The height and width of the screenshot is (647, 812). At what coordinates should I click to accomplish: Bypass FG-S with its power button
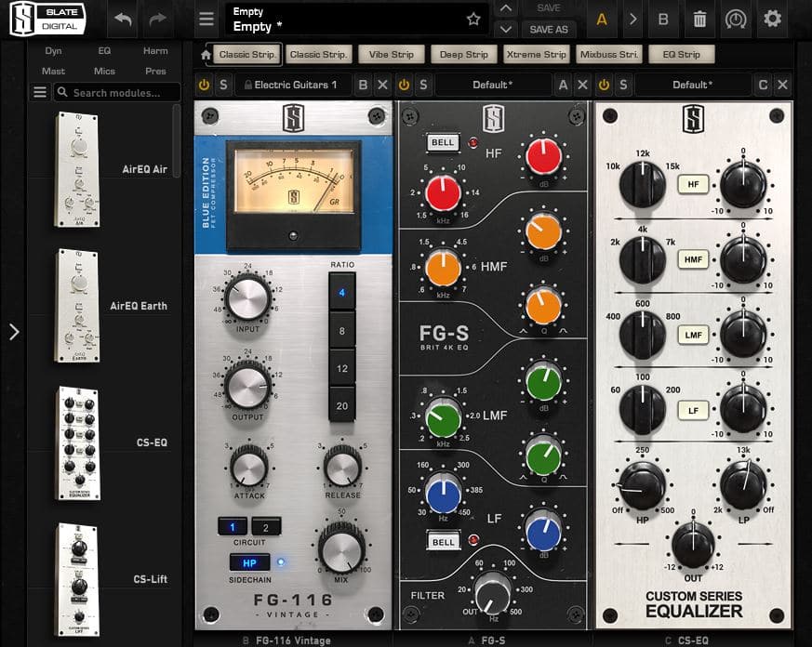pos(404,85)
